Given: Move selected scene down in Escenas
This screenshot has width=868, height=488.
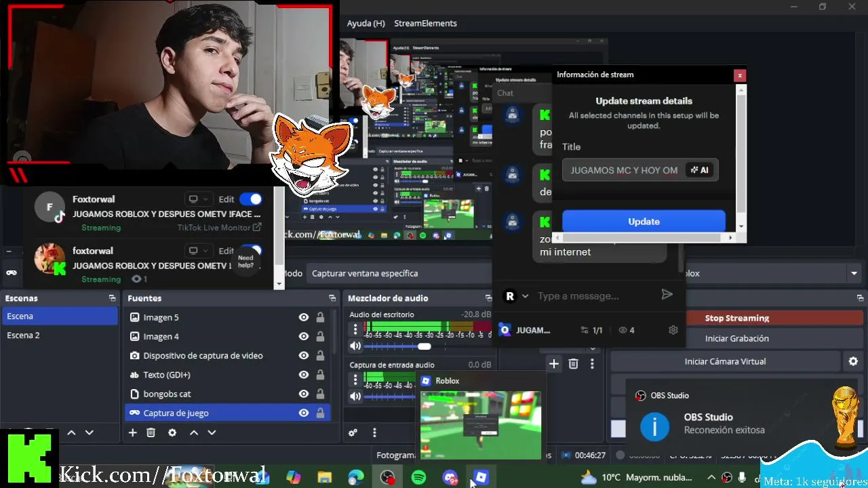Looking at the screenshot, I should click(x=89, y=432).
